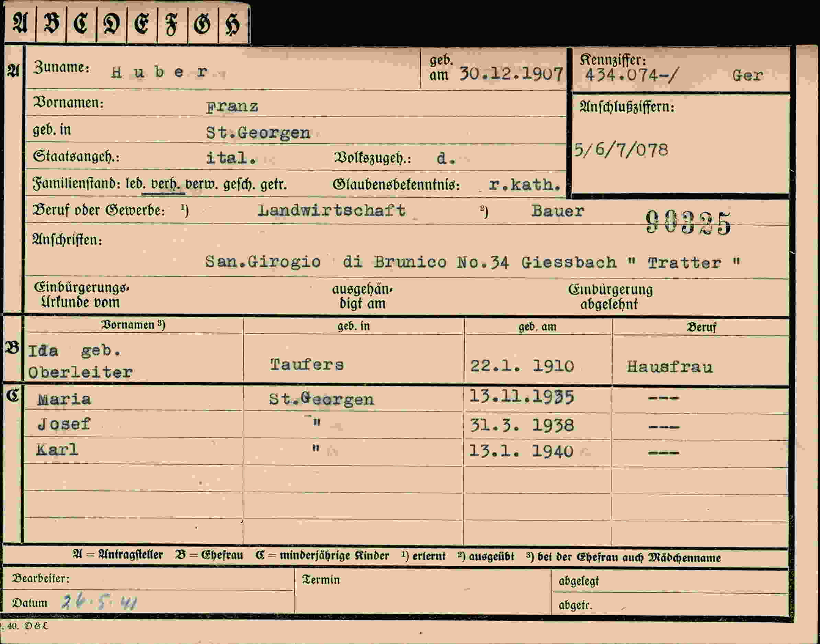The width and height of the screenshot is (820, 644).
Task: Click "Giessbach" in the address line
Action: coord(569,262)
